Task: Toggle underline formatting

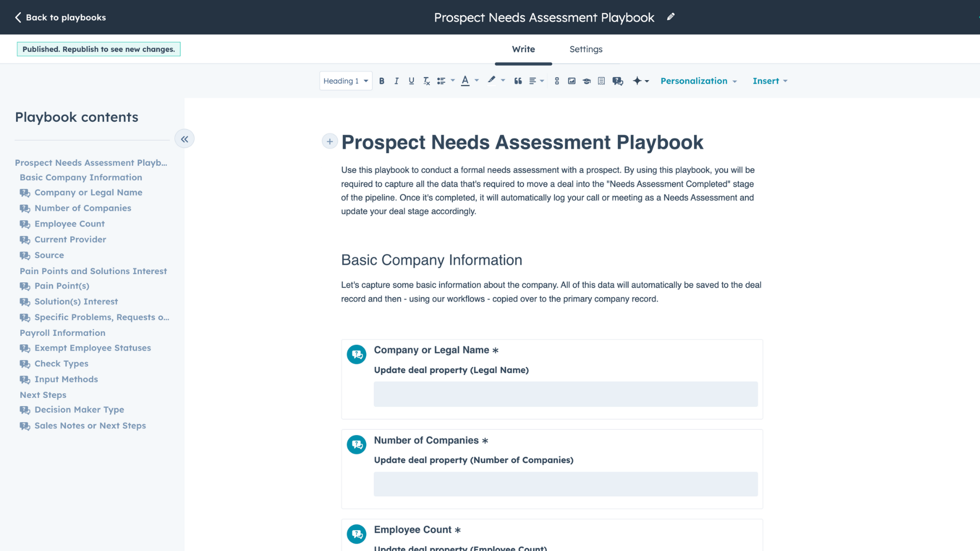Action: coord(411,81)
